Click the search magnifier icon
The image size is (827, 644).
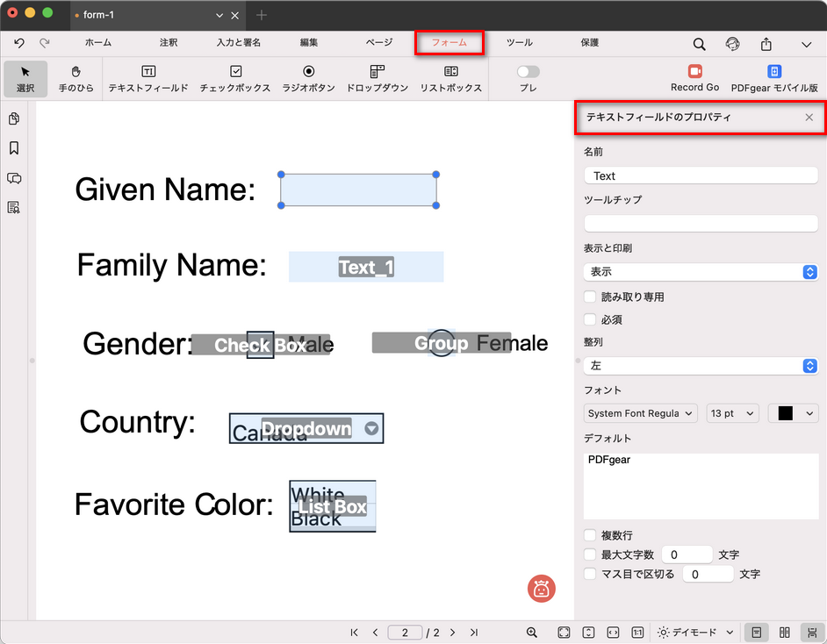[699, 44]
